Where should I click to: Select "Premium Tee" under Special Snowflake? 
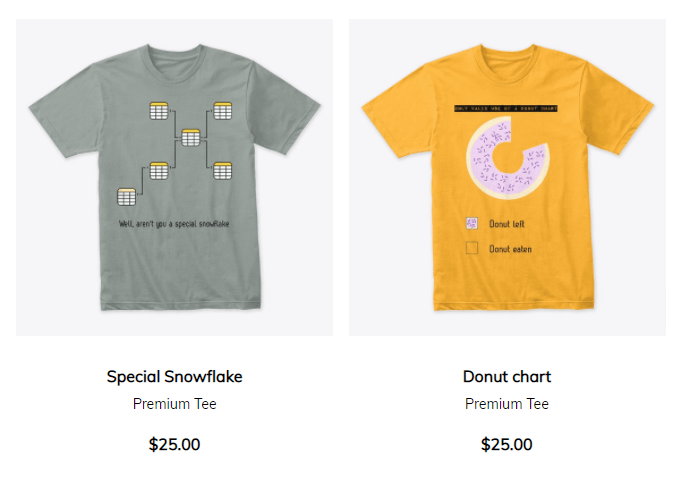(174, 404)
